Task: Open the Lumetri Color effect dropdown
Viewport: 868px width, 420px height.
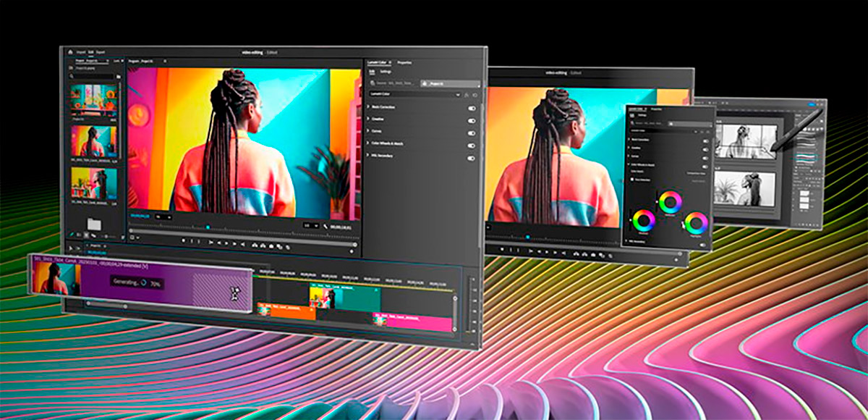Action: coord(415,94)
